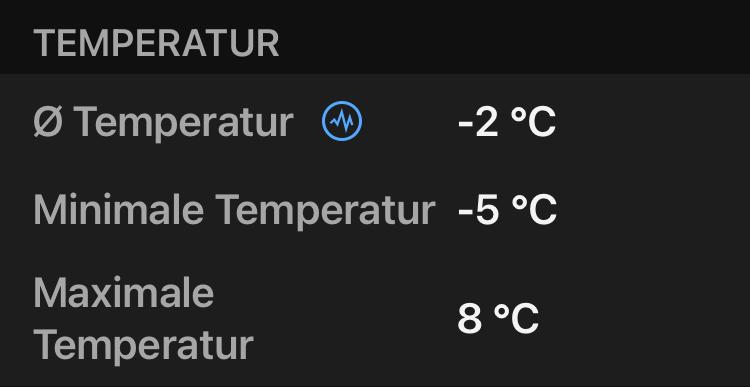Click the °C unit after -2
The width and height of the screenshot is (750, 387).
click(x=533, y=122)
